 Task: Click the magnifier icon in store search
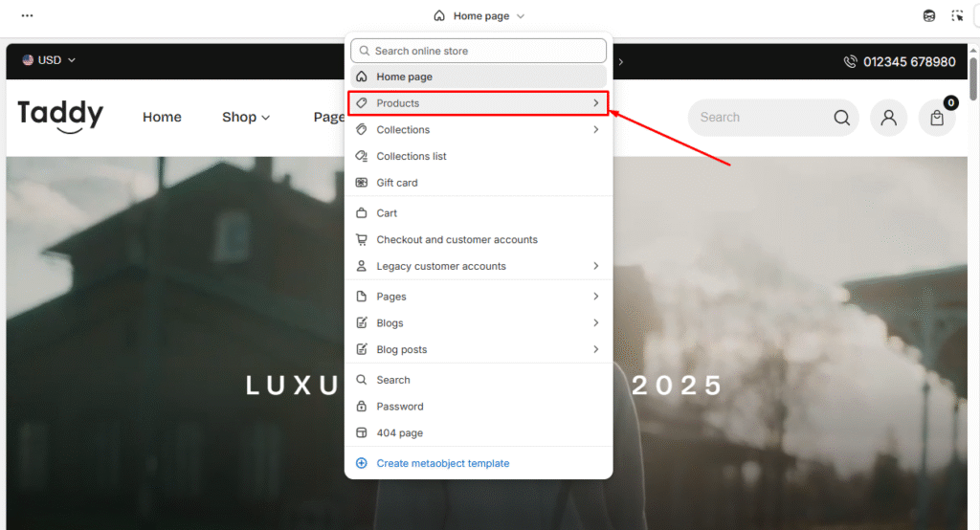(x=841, y=118)
